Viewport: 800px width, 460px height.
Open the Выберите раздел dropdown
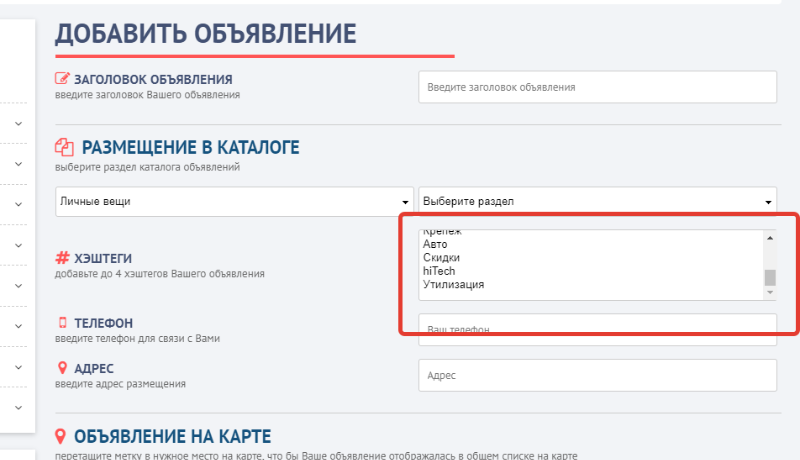597,201
